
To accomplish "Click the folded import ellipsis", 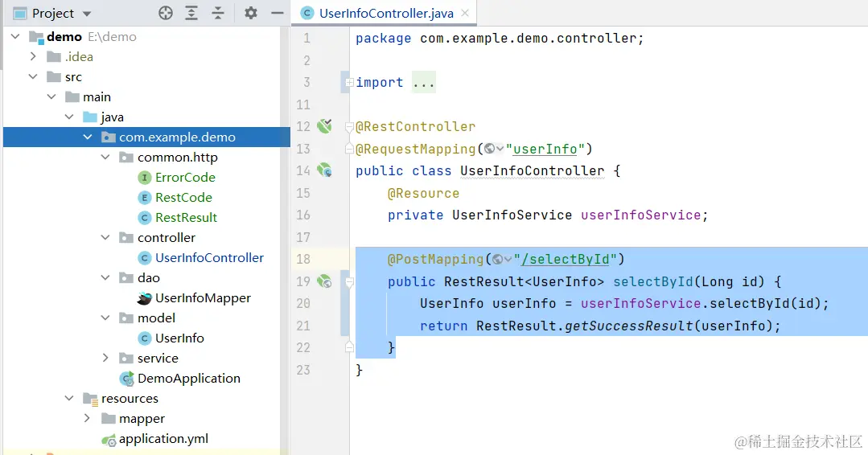I will tap(423, 82).
